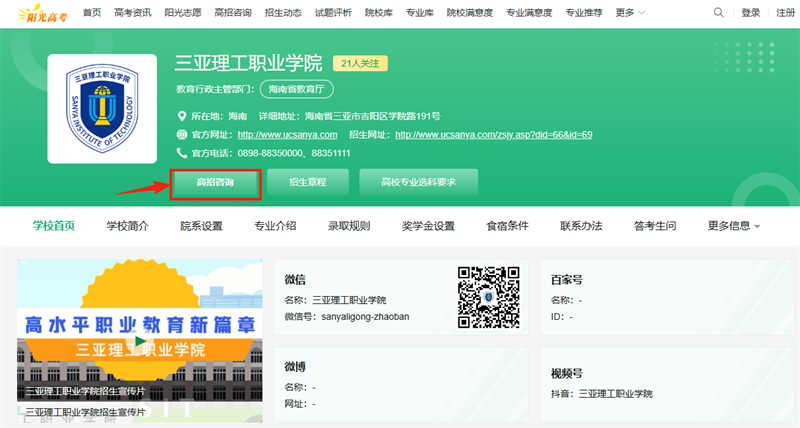This screenshot has height=428, width=800.
Task: Open 院校库 in the top menu
Action: pos(379,13)
